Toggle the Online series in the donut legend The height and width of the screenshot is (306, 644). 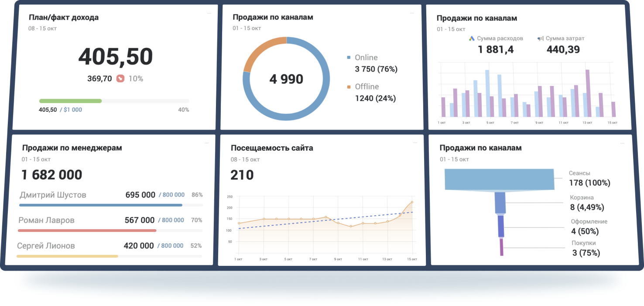pyautogui.click(x=366, y=58)
